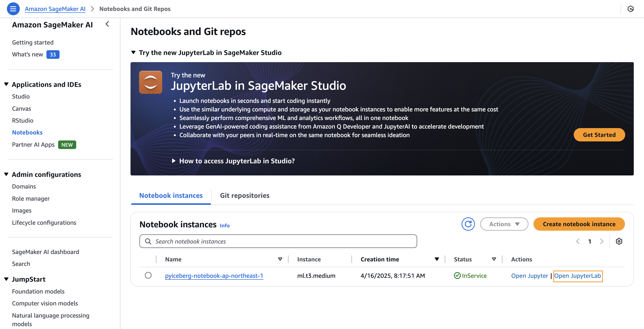Switch to Git repositories tab
644x329 pixels.
click(x=244, y=195)
